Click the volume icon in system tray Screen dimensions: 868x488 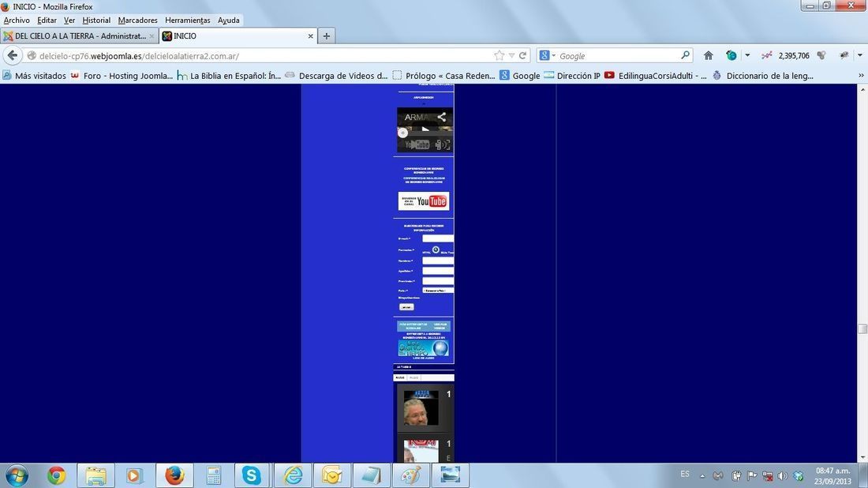[x=782, y=476]
